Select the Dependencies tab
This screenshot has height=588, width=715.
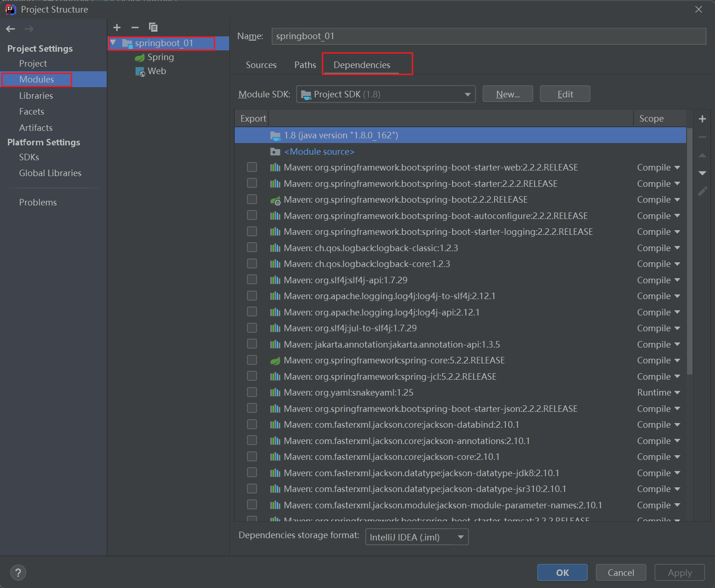point(362,65)
